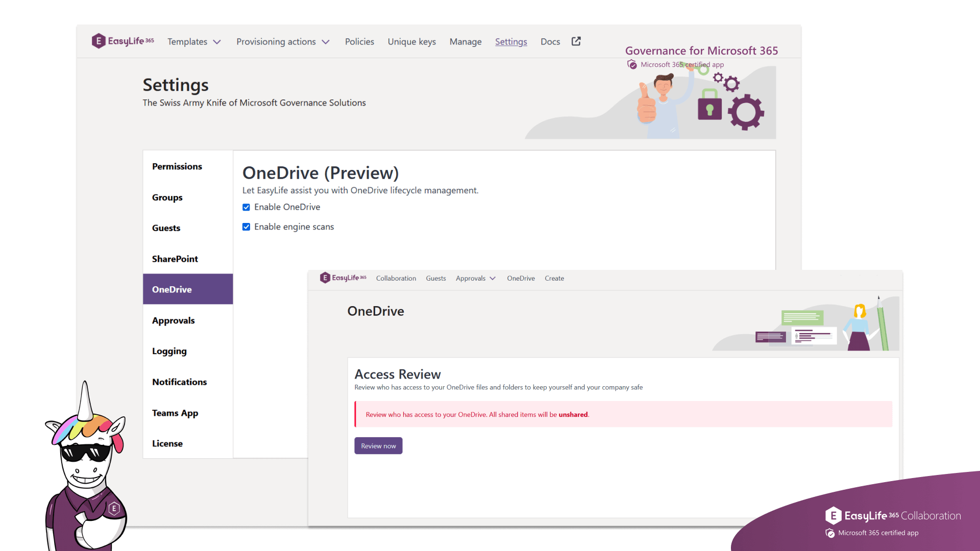Select the SharePoint settings tab
The height and width of the screenshot is (551, 980).
(x=174, y=259)
